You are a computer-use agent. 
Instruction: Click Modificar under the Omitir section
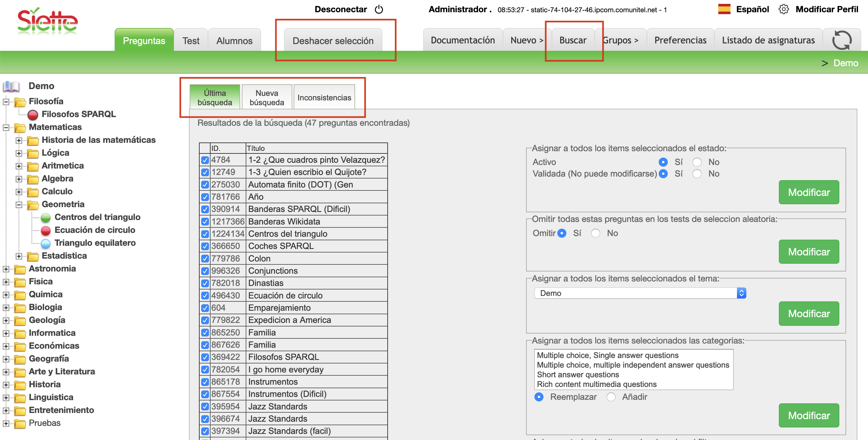[x=808, y=252]
